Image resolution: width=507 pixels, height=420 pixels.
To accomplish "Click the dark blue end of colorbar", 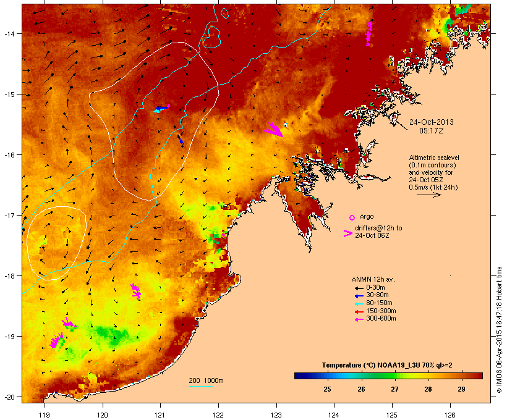I will pyautogui.click(x=299, y=376).
